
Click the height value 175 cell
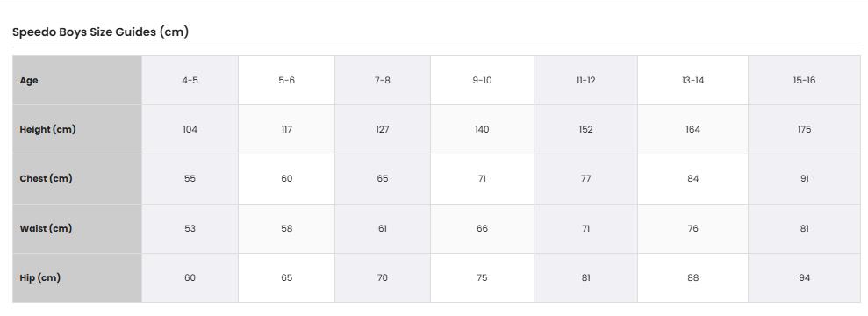(804, 130)
